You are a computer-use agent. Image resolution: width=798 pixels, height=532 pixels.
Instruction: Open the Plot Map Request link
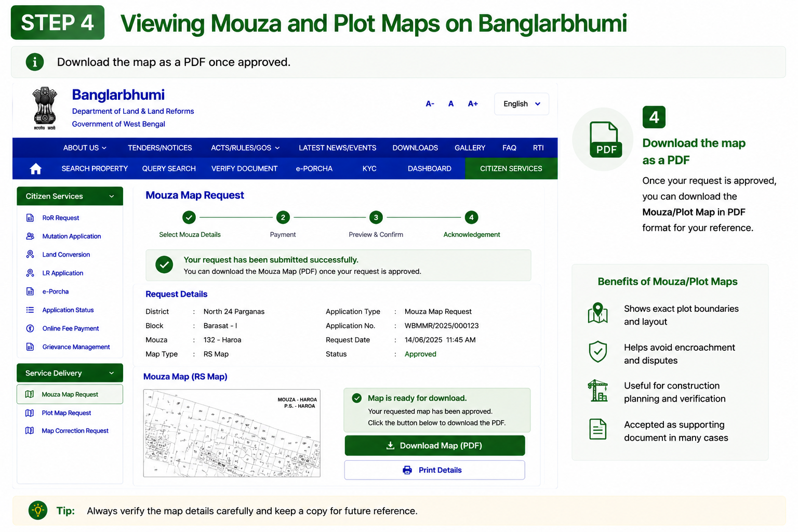click(66, 413)
